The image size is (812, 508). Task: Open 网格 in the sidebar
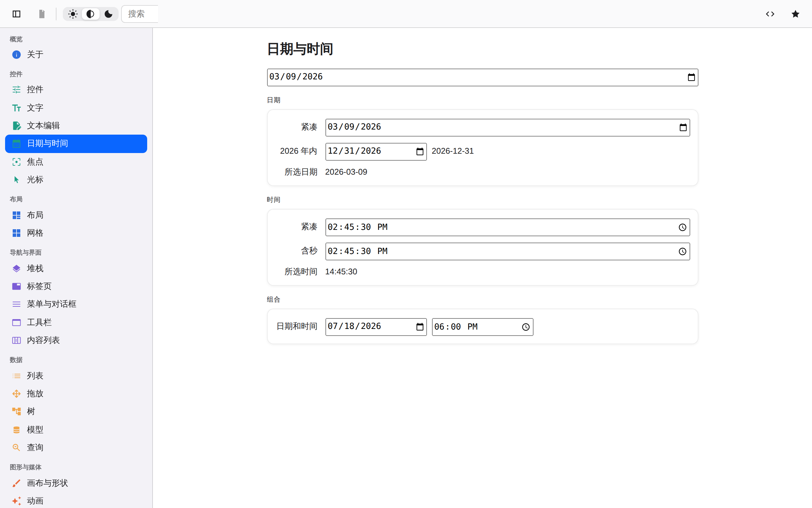pyautogui.click(x=76, y=233)
